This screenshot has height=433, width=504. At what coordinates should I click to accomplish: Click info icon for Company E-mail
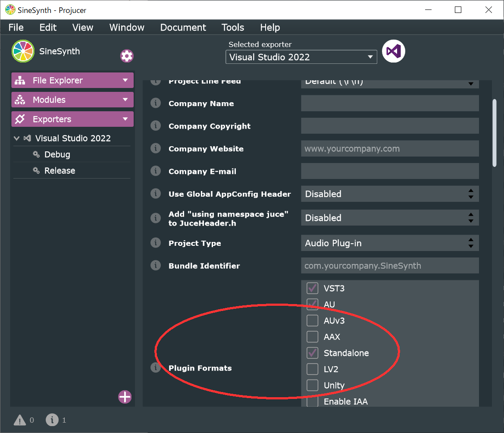[x=156, y=171]
